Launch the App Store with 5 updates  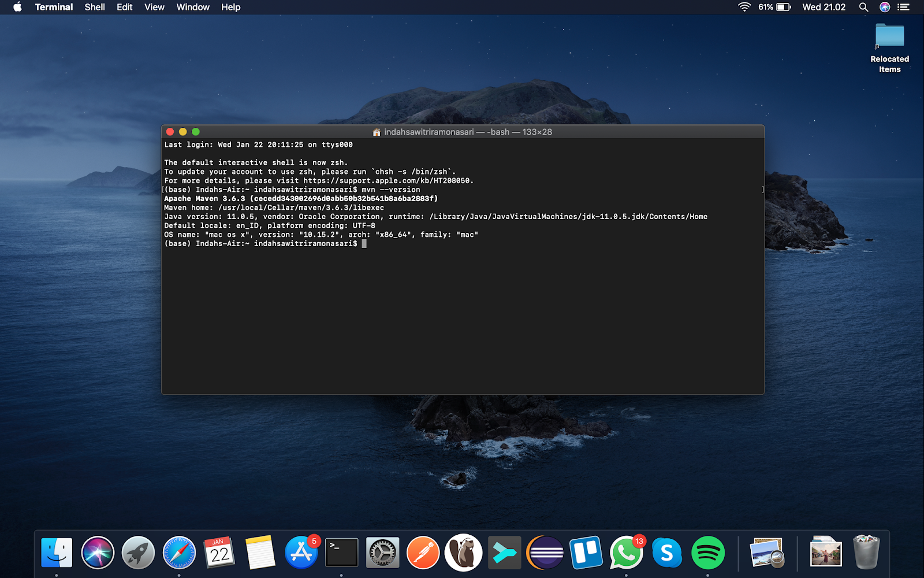pyautogui.click(x=301, y=553)
